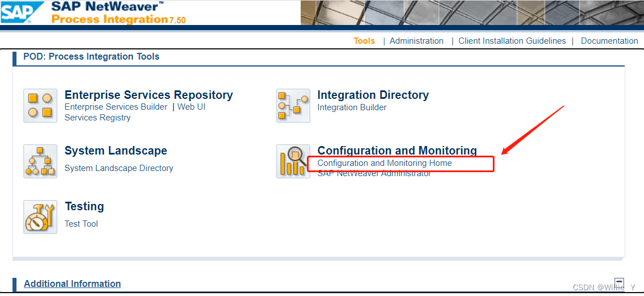Click the Testing heading
The height and width of the screenshot is (296, 644).
tap(85, 206)
